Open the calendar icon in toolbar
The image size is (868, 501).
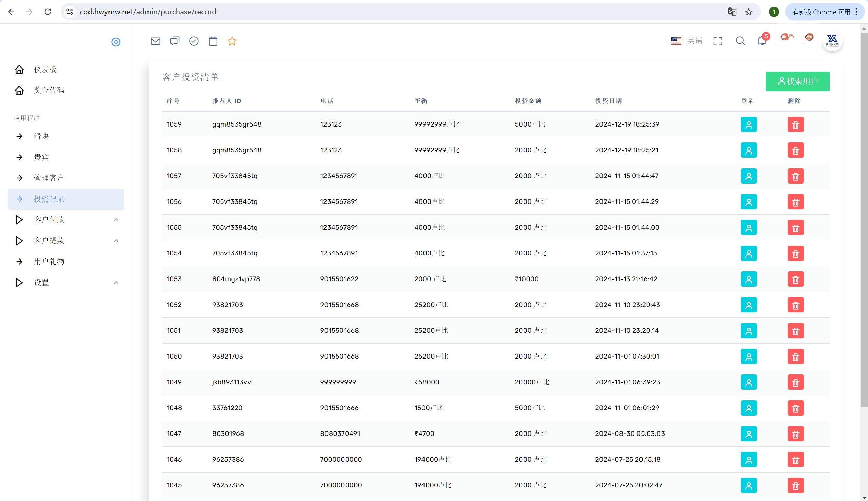pos(213,41)
